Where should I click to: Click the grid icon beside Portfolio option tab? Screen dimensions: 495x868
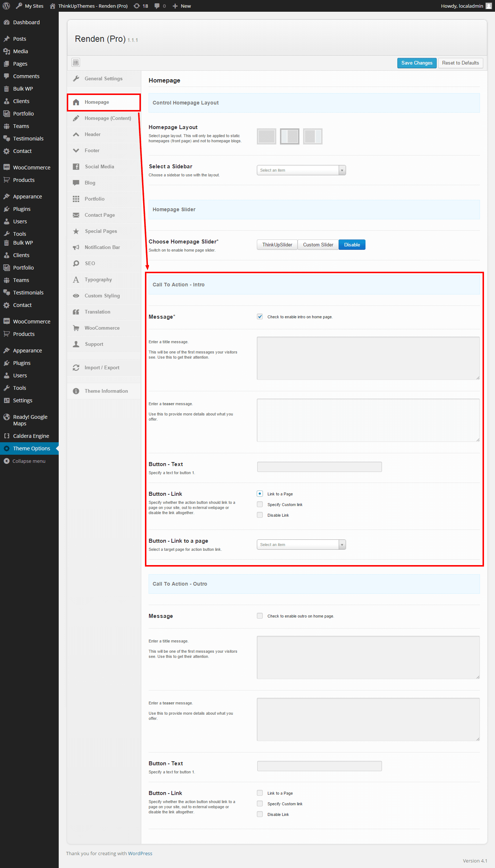(76, 199)
